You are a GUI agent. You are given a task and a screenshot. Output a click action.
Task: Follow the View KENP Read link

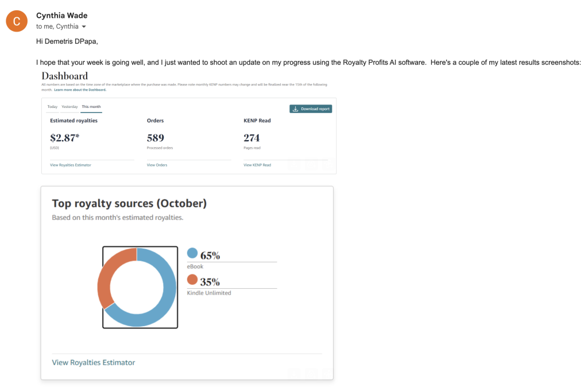[x=257, y=165]
